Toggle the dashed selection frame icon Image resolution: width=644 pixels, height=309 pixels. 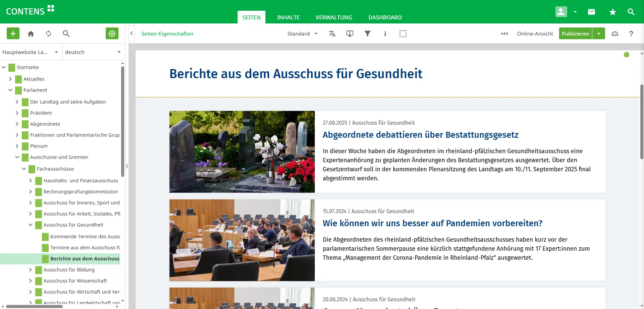click(403, 34)
